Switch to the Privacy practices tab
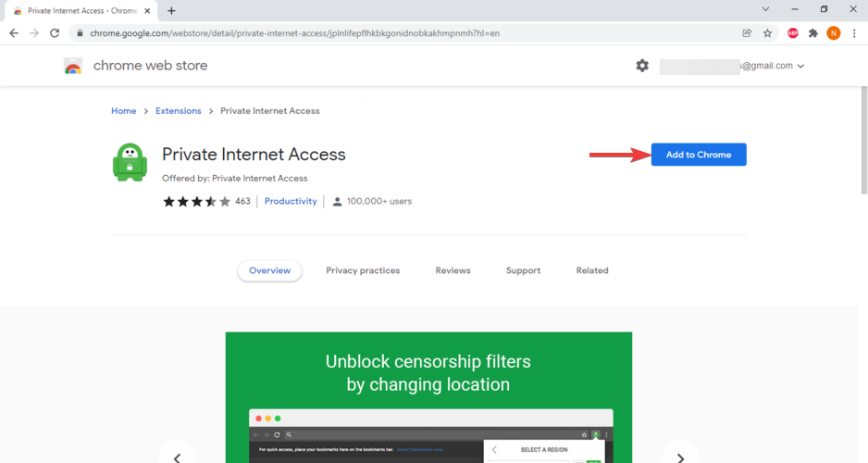Image resolution: width=868 pixels, height=463 pixels. (x=363, y=270)
